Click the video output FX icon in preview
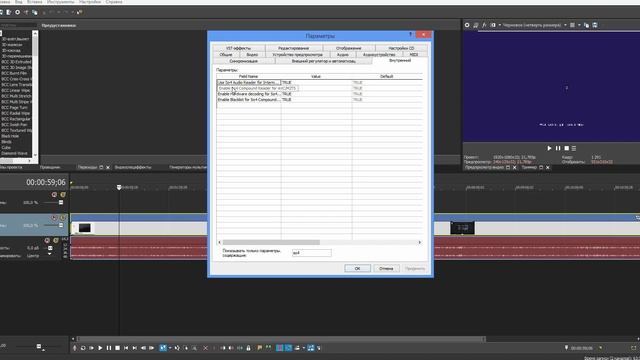This screenshot has height=360, width=640. pos(484,25)
